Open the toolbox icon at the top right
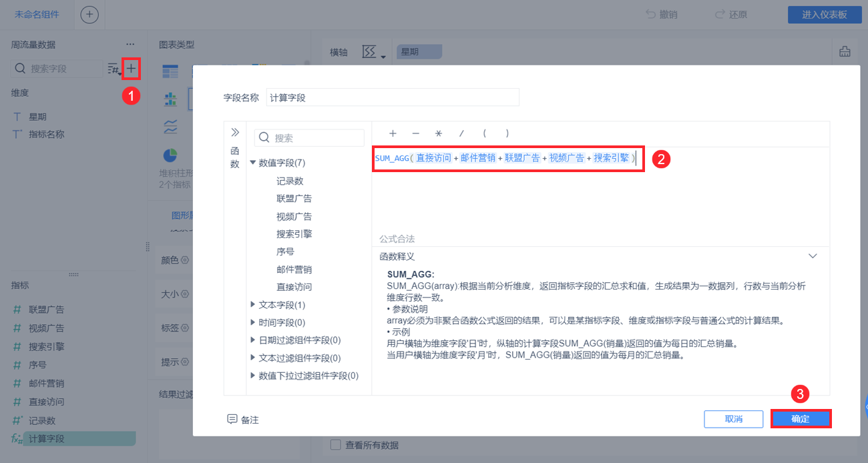This screenshot has width=868, height=463. pyautogui.click(x=845, y=51)
